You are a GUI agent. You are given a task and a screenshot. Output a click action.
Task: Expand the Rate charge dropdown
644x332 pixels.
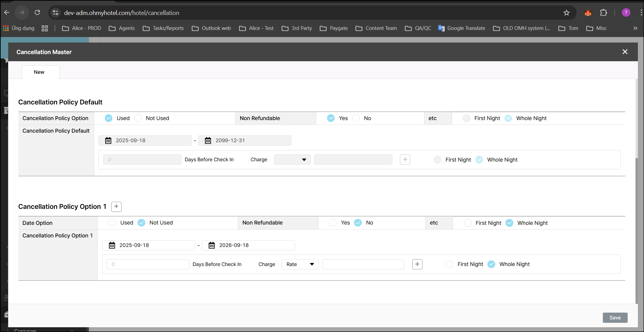pos(300,264)
